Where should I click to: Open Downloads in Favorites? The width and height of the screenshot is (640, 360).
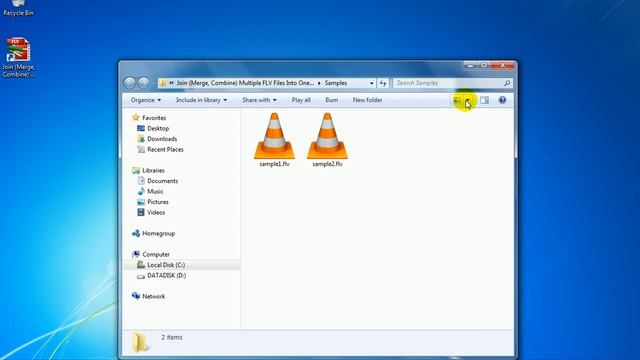point(162,139)
